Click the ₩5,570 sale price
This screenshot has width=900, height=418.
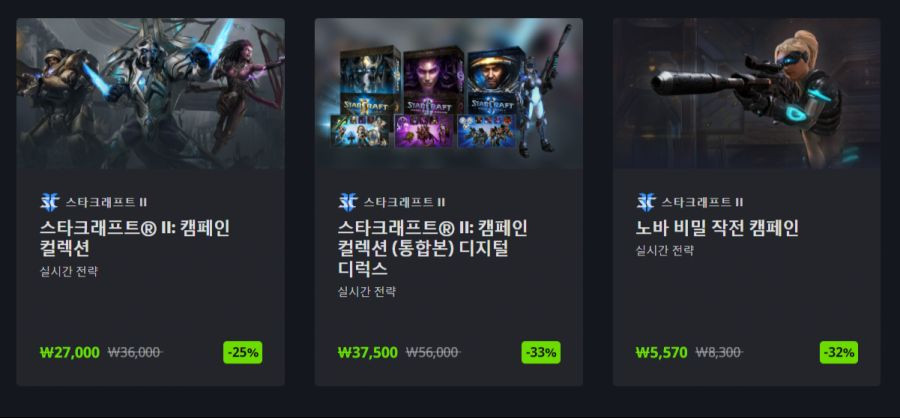tap(661, 353)
